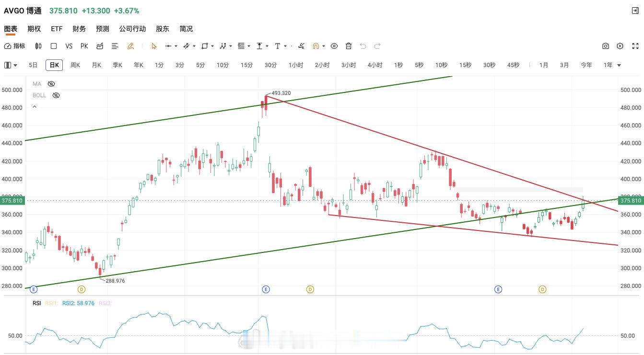644x355 pixels.
Task: Click the first blue E earnings marker
Action: click(34, 289)
